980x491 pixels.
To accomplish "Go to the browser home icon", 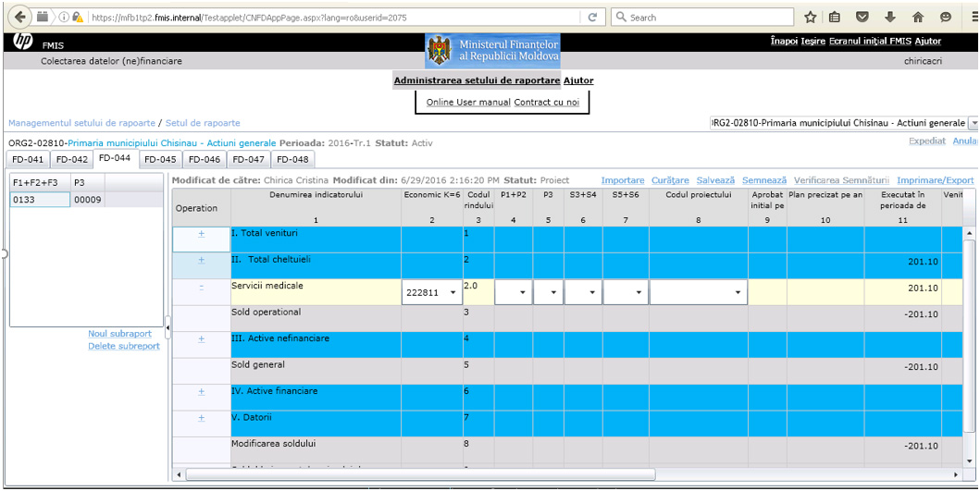I will (918, 18).
